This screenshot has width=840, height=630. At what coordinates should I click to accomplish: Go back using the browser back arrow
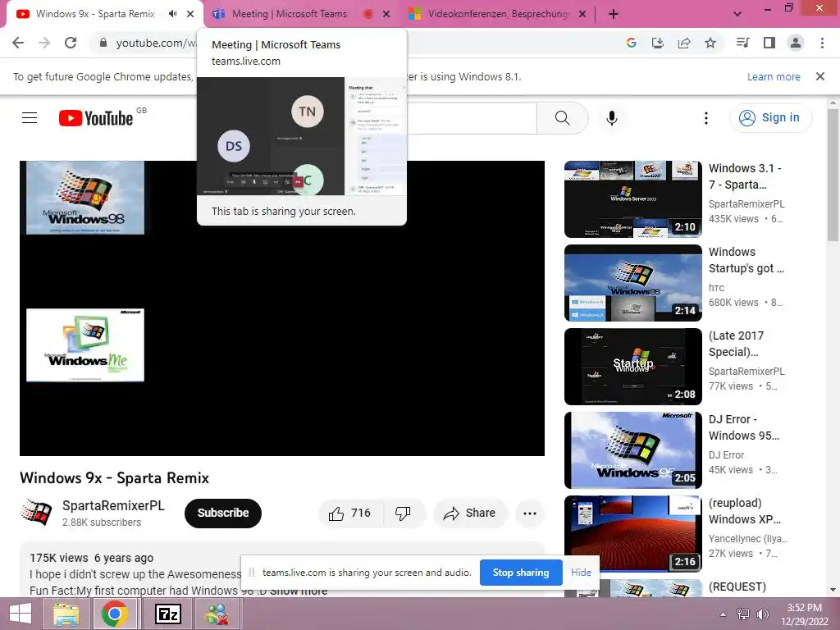[18, 43]
